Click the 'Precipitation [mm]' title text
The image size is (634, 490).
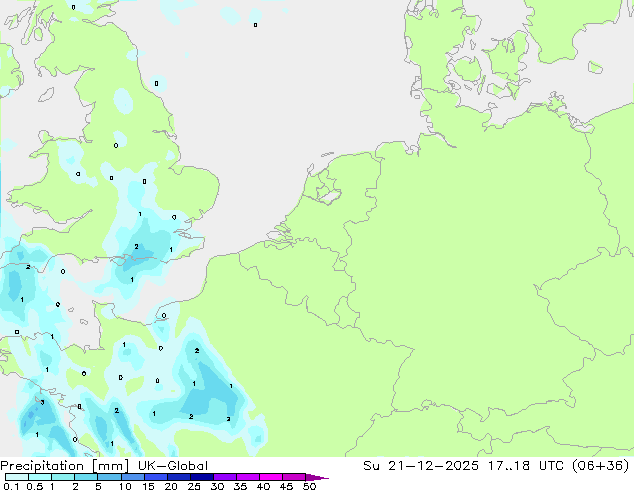(65, 466)
